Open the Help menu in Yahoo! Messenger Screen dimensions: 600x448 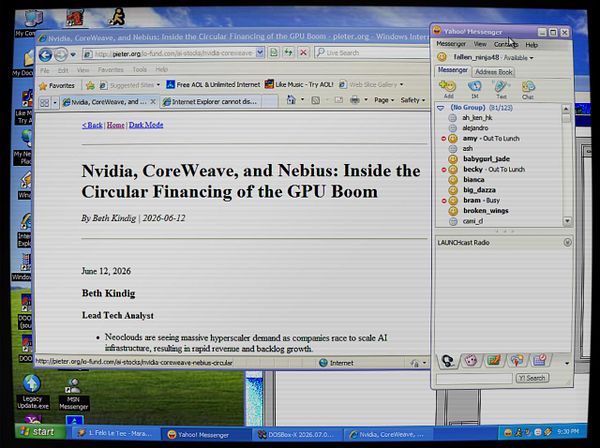tap(532, 45)
